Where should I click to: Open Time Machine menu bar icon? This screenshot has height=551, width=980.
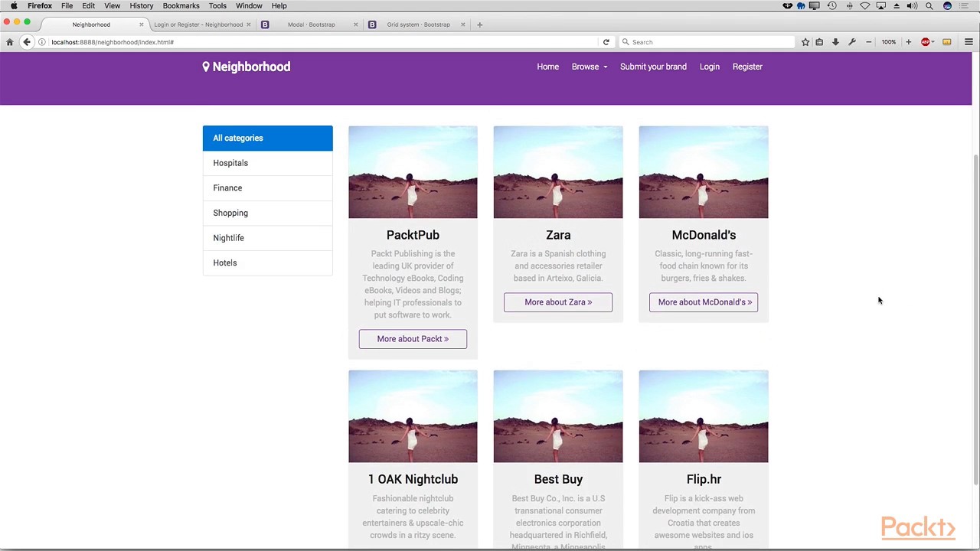[x=831, y=5]
